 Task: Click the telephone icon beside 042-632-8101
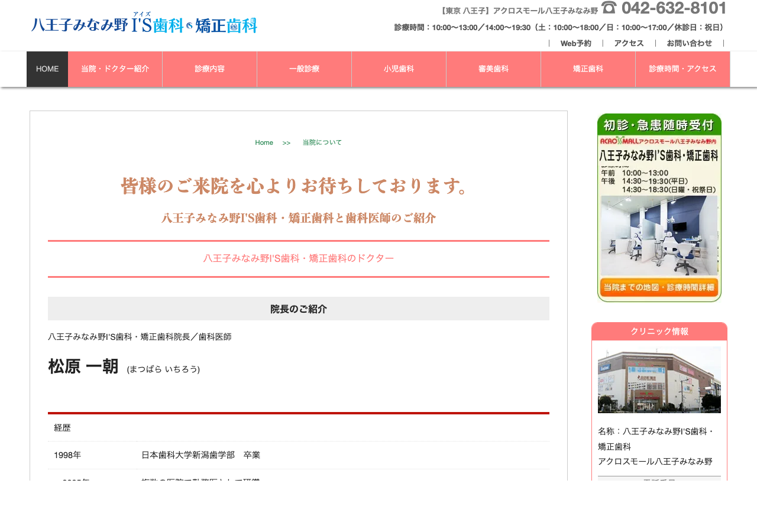[609, 8]
